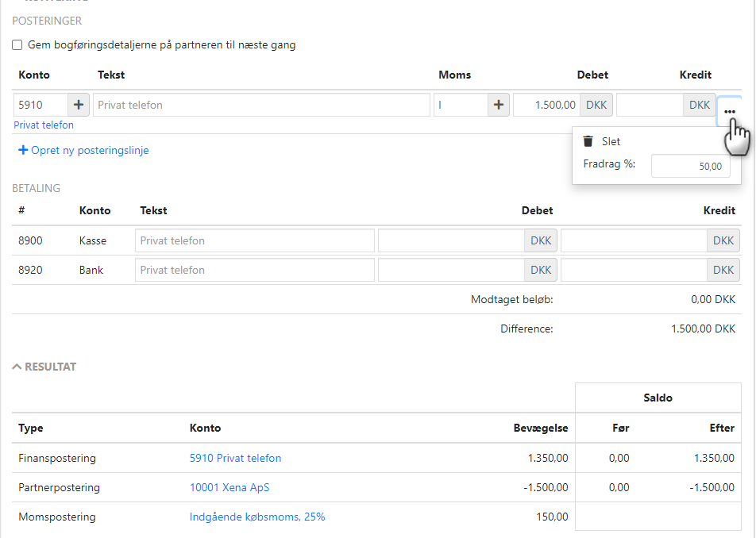The image size is (756, 538).
Task: Click the Kasse row Tekst field
Action: click(x=254, y=240)
